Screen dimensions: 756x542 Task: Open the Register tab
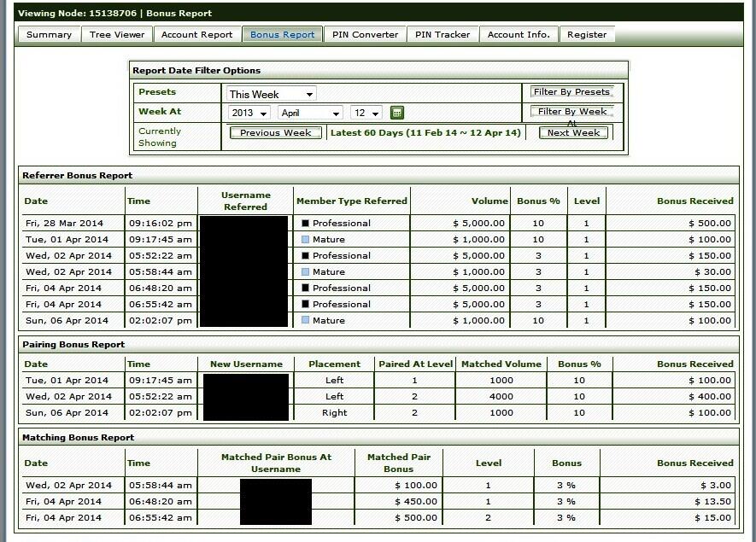[587, 35]
